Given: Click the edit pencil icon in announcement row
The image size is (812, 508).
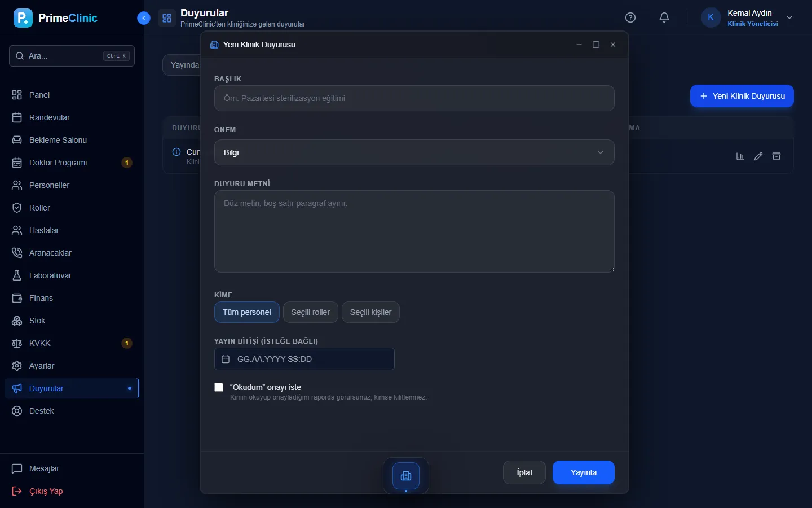Looking at the screenshot, I should (x=758, y=156).
